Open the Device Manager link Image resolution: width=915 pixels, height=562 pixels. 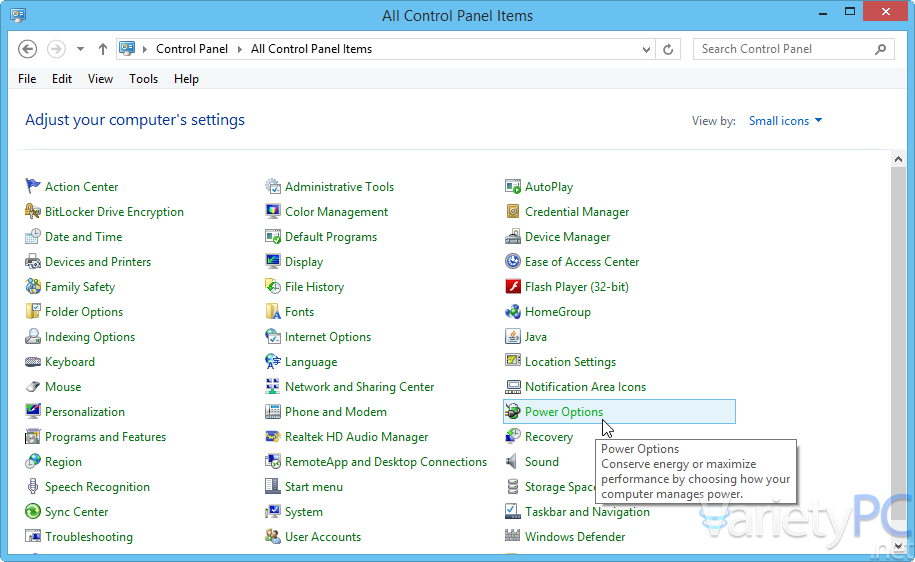pyautogui.click(x=567, y=237)
